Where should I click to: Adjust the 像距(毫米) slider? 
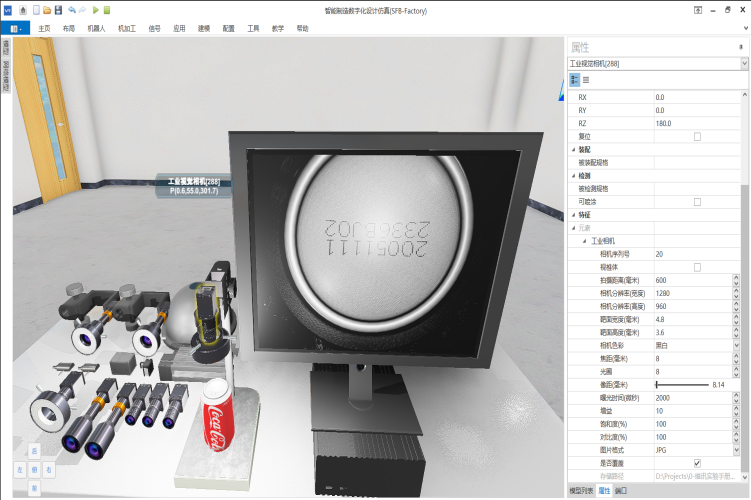tap(682, 385)
